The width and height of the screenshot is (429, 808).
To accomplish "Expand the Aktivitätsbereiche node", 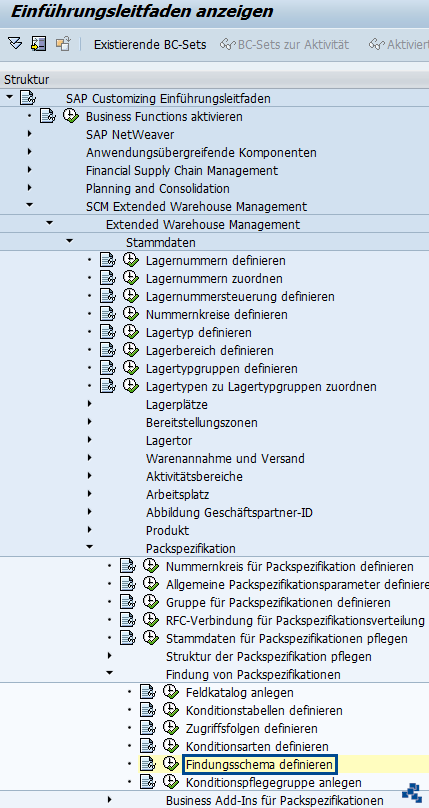I will coord(90,476).
